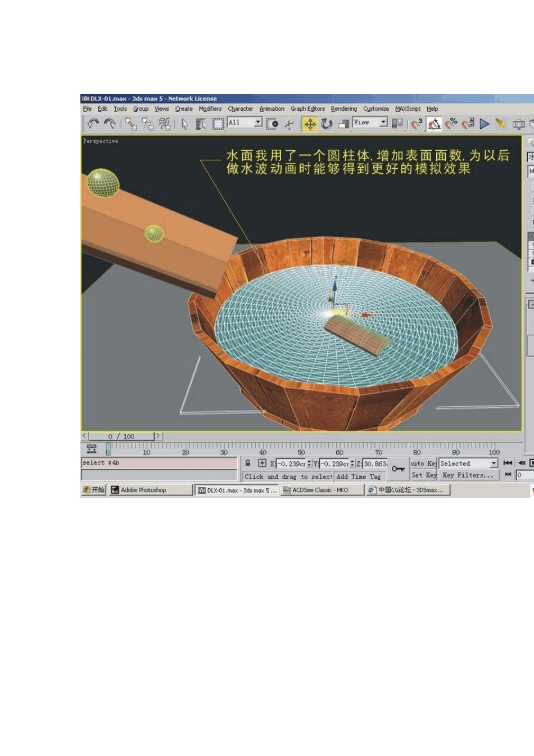
Task: Open the MAXScript menu
Action: click(408, 109)
